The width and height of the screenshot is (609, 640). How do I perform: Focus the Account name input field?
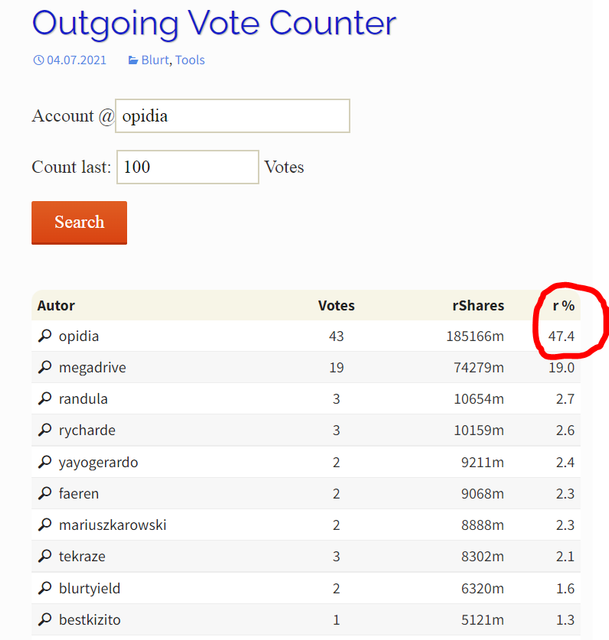(232, 116)
